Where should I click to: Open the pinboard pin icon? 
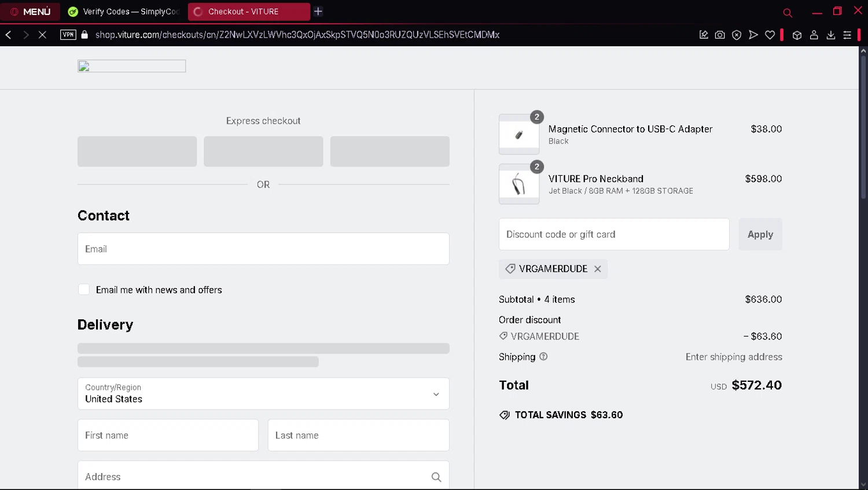point(704,35)
